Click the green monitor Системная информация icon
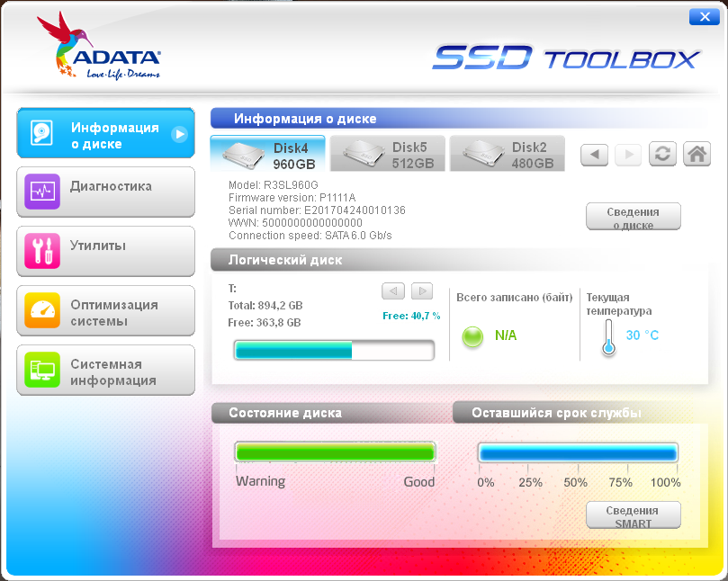 [41, 370]
